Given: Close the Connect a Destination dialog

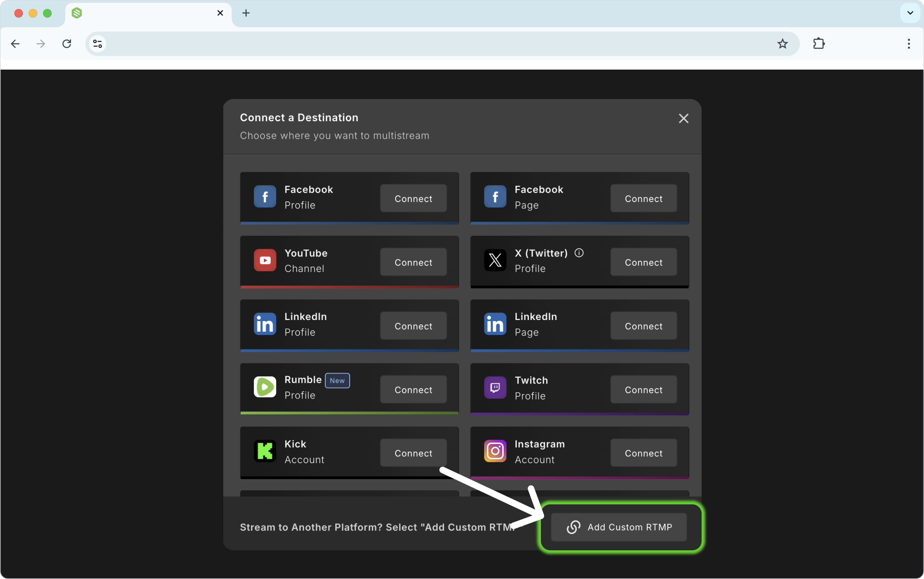Looking at the screenshot, I should point(684,118).
